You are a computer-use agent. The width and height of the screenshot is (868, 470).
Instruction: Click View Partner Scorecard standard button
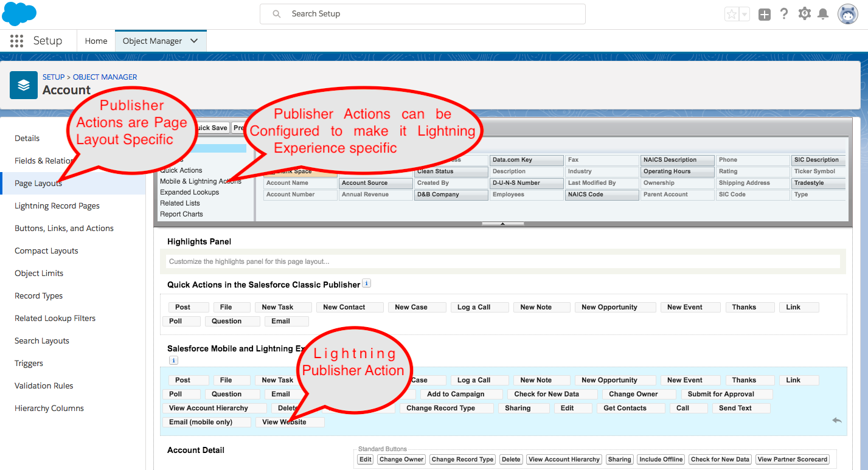792,460
